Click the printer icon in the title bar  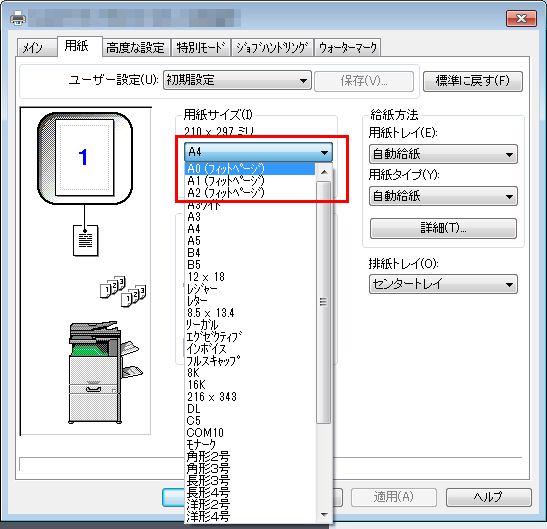(x=17, y=18)
